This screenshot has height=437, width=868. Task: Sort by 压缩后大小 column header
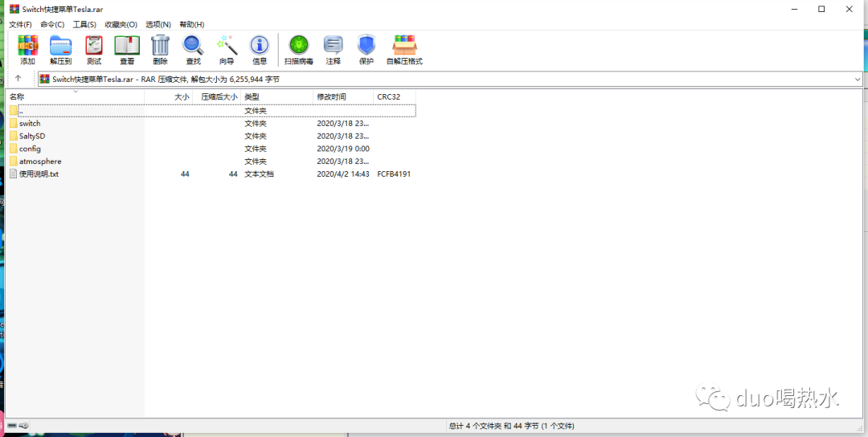point(217,96)
